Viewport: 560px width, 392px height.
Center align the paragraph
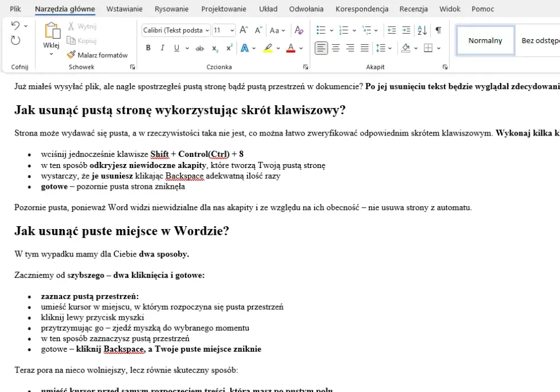[335, 48]
